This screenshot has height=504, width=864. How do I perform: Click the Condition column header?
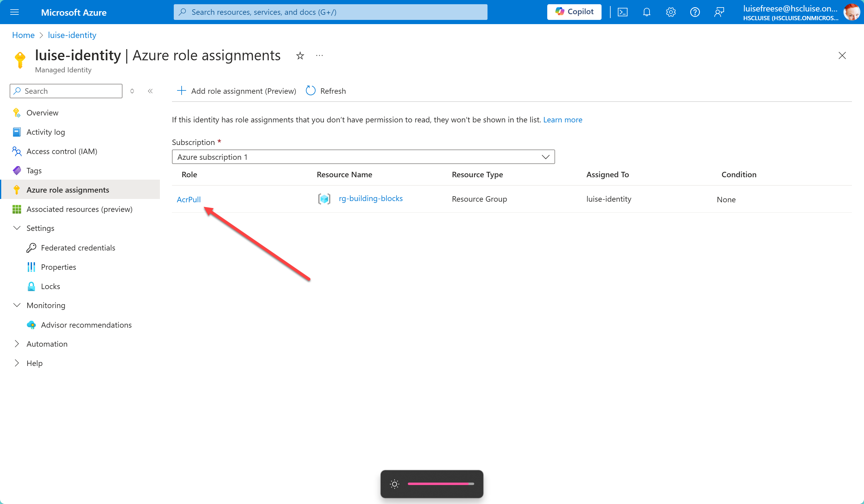(739, 175)
